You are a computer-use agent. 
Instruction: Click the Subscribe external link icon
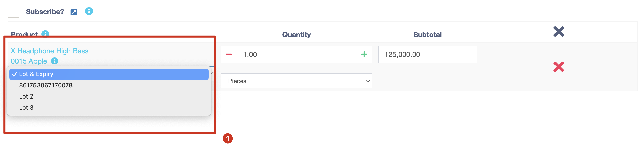74,12
